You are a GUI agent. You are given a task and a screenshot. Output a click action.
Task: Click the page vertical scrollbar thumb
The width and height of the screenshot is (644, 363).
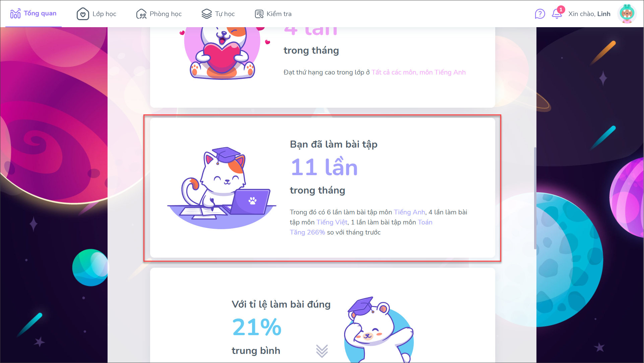pos(535,198)
